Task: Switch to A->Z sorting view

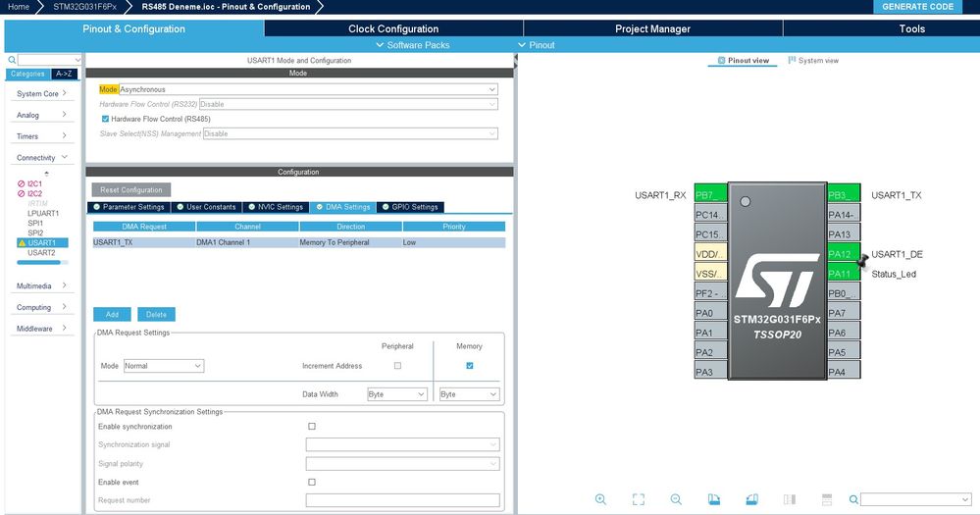Action: 65,74
